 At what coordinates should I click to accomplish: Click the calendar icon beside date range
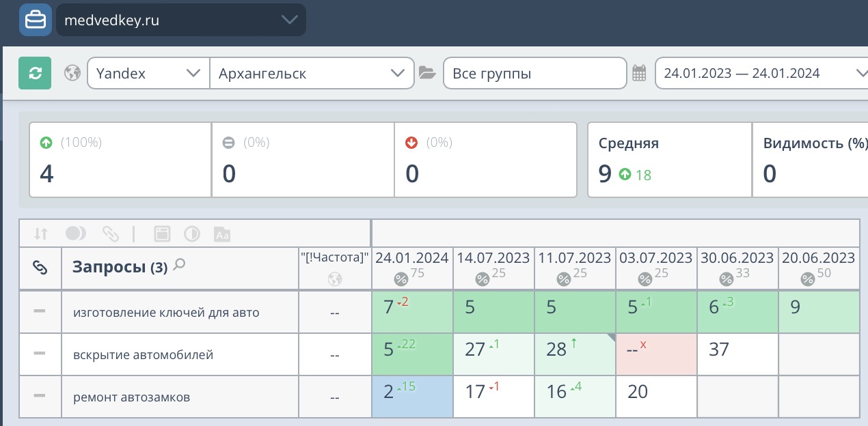[639, 73]
